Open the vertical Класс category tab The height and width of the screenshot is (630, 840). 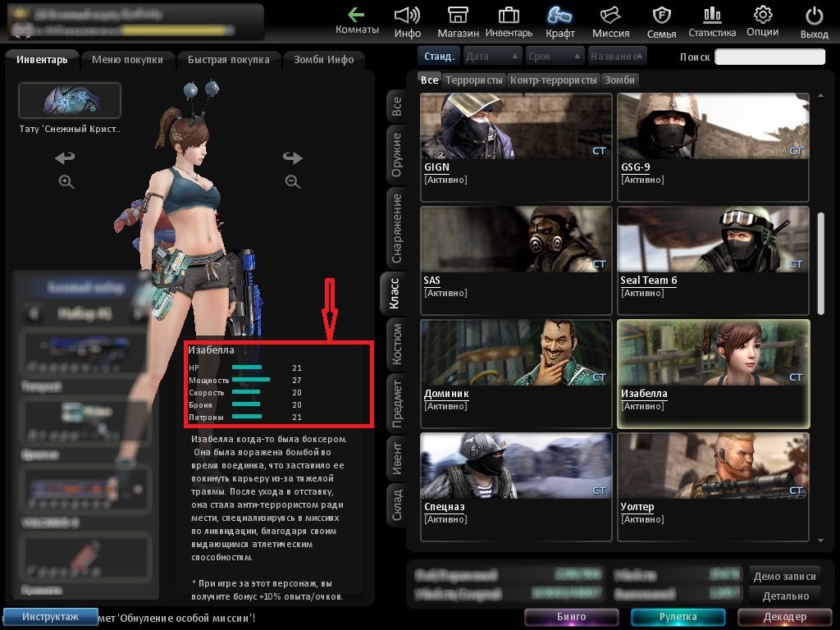click(394, 293)
